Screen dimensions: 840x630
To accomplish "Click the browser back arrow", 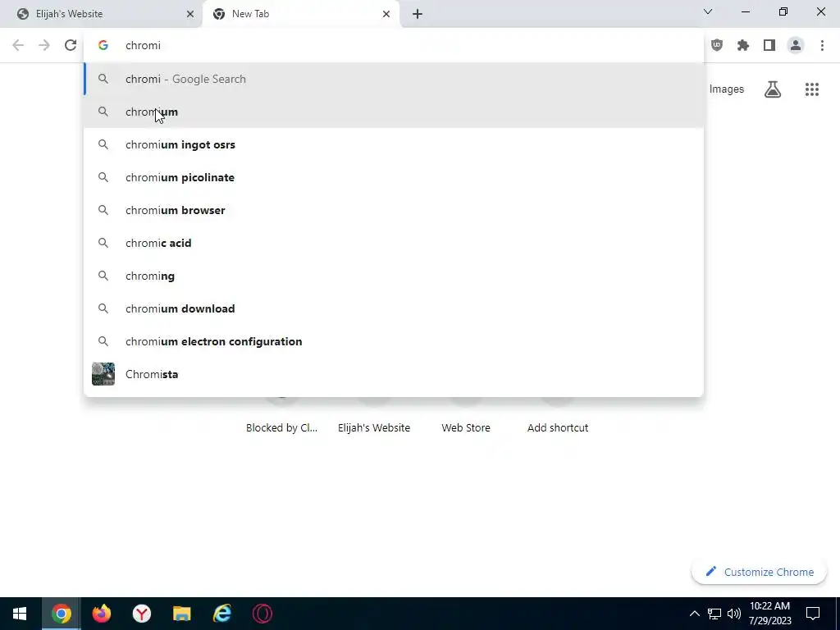I will coord(18,46).
